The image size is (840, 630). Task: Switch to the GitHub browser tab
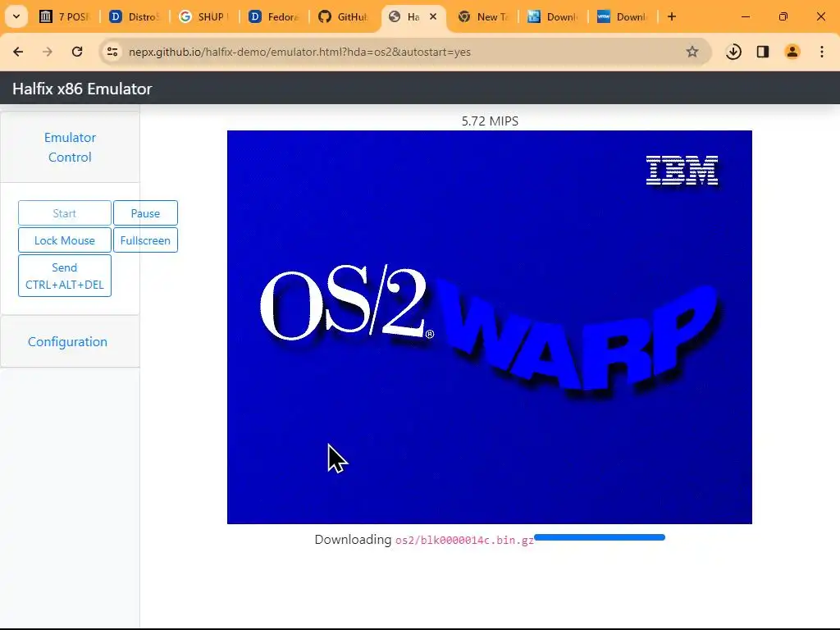tap(344, 16)
